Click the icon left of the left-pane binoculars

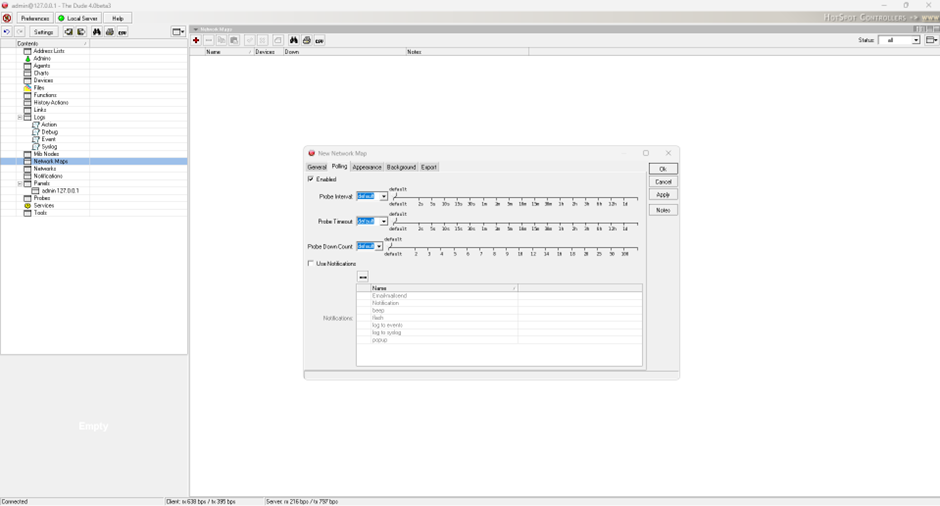coord(81,32)
